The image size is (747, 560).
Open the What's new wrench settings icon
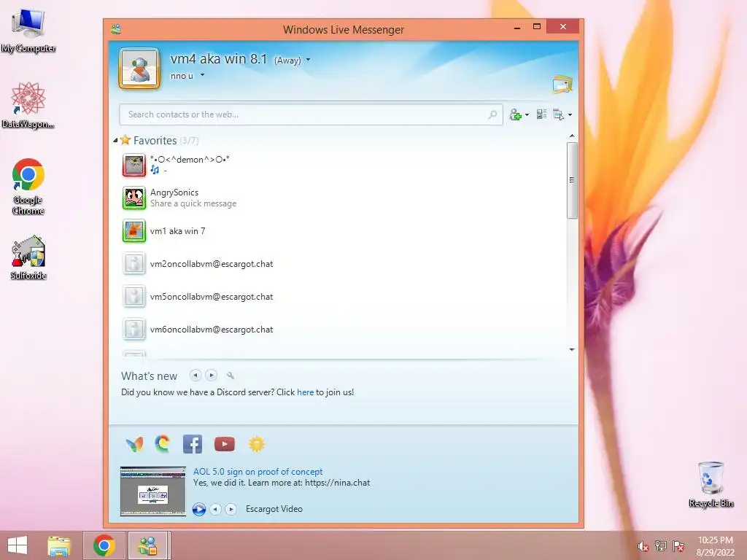coord(231,376)
